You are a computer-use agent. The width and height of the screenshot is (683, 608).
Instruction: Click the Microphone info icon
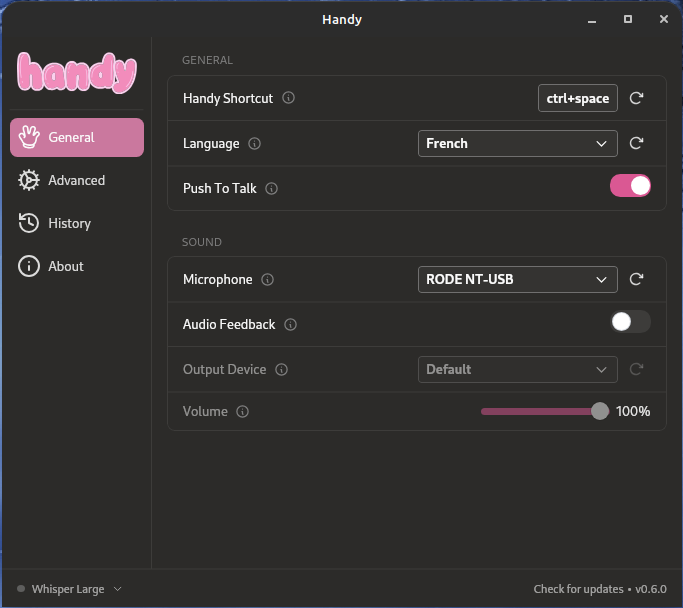click(267, 280)
